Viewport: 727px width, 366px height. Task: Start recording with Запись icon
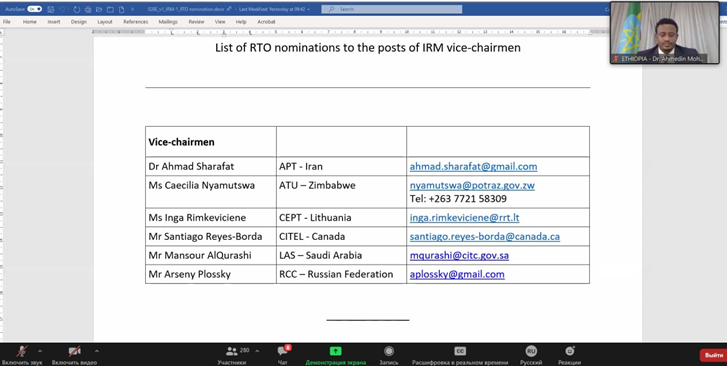coord(389,351)
